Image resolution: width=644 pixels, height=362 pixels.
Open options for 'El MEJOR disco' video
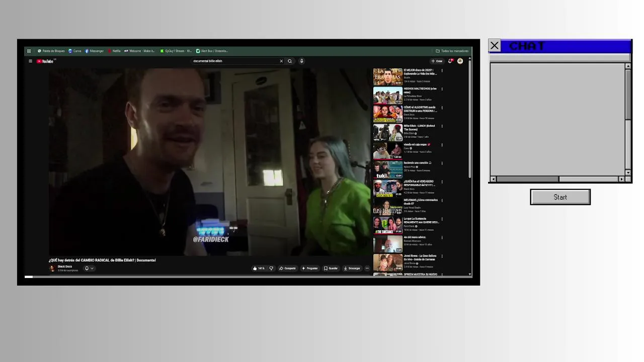click(442, 70)
